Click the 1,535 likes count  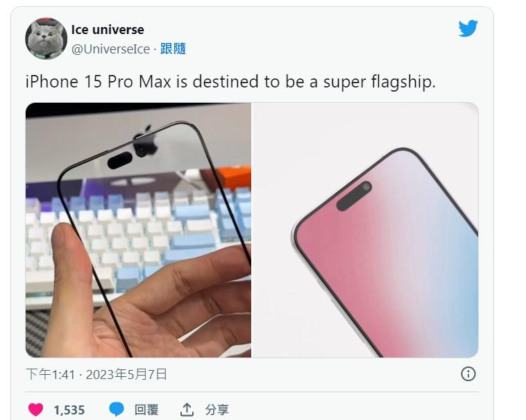(x=69, y=410)
